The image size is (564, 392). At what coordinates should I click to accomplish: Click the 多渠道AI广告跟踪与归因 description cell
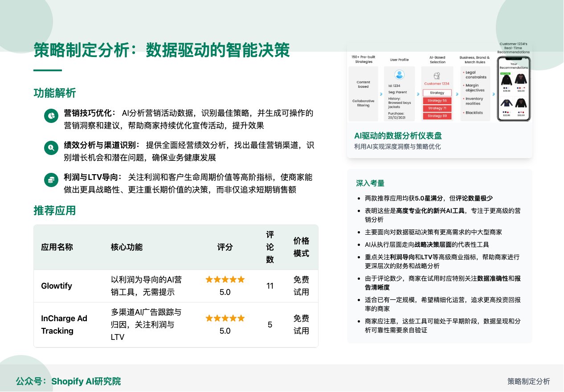click(146, 325)
